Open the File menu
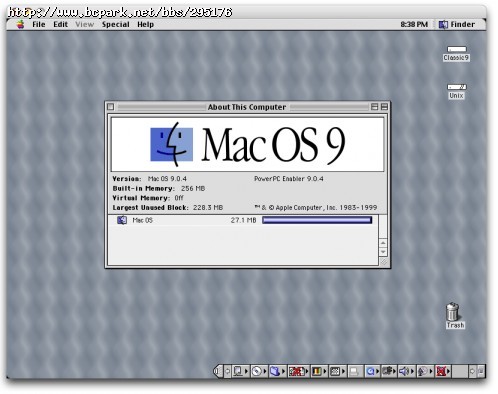498x394 pixels. [39, 24]
